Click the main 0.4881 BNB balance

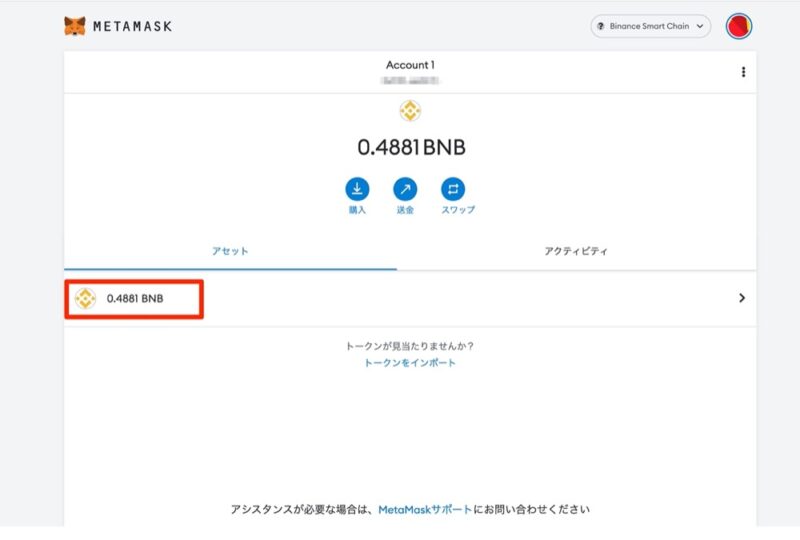pos(411,148)
